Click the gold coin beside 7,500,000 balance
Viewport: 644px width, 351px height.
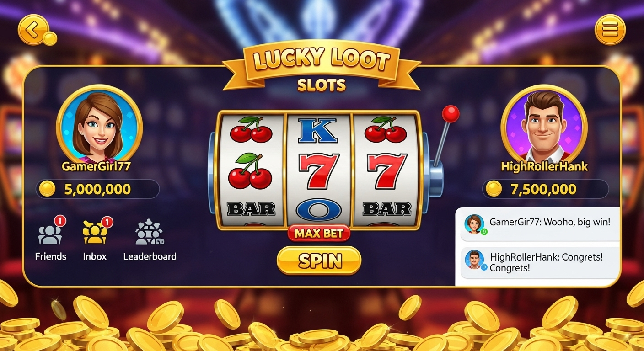click(x=494, y=189)
